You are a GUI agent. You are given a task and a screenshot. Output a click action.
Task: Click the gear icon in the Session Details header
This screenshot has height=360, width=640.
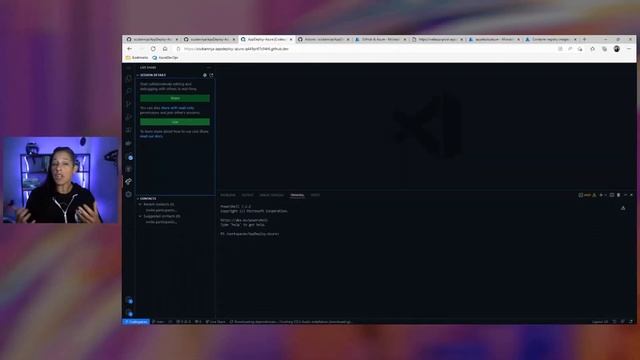pos(205,75)
